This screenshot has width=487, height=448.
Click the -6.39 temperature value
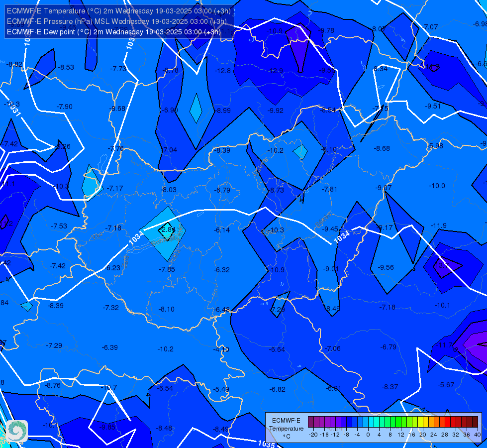pos(109,347)
